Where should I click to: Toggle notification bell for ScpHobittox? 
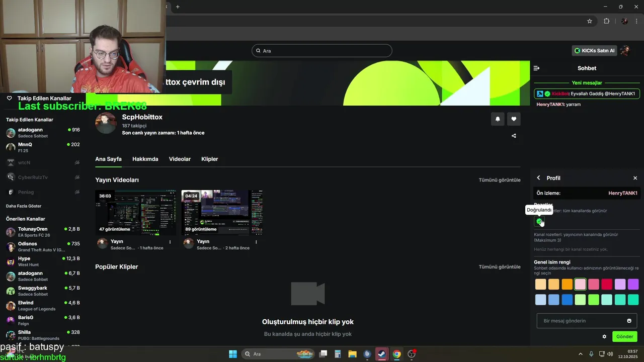tap(498, 119)
